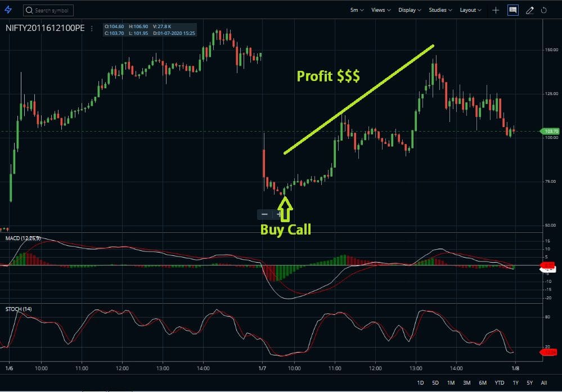
Task: Click the O:104.60 open value in data box
Action: click(114, 26)
